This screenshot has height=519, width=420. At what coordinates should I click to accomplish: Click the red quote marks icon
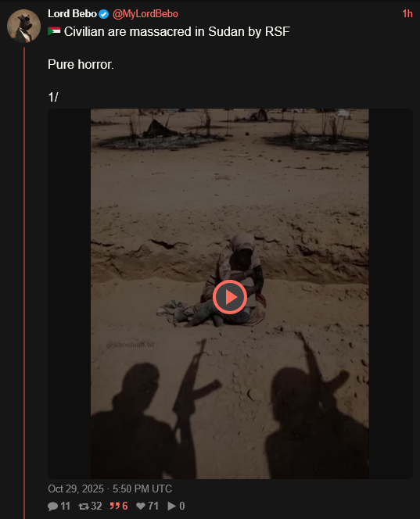[115, 506]
